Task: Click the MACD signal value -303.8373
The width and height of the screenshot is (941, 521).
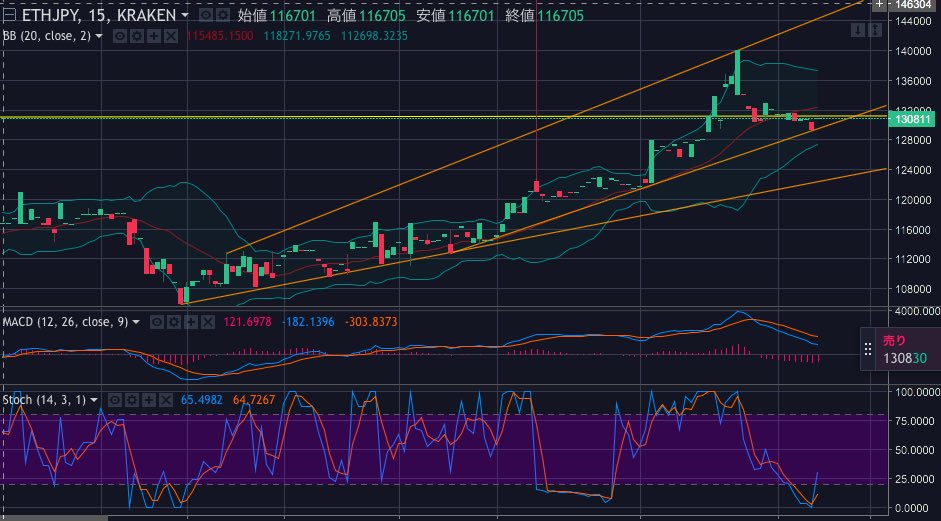Action: click(371, 322)
